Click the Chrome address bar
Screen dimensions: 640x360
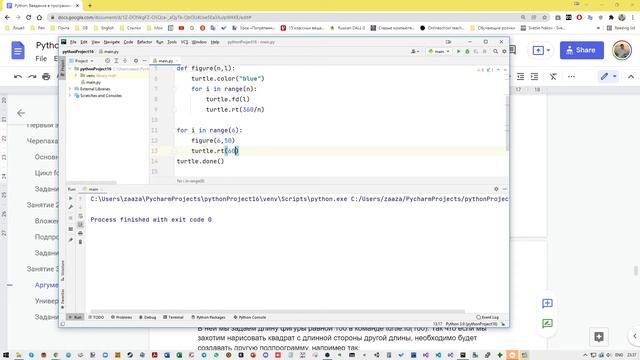point(286,18)
